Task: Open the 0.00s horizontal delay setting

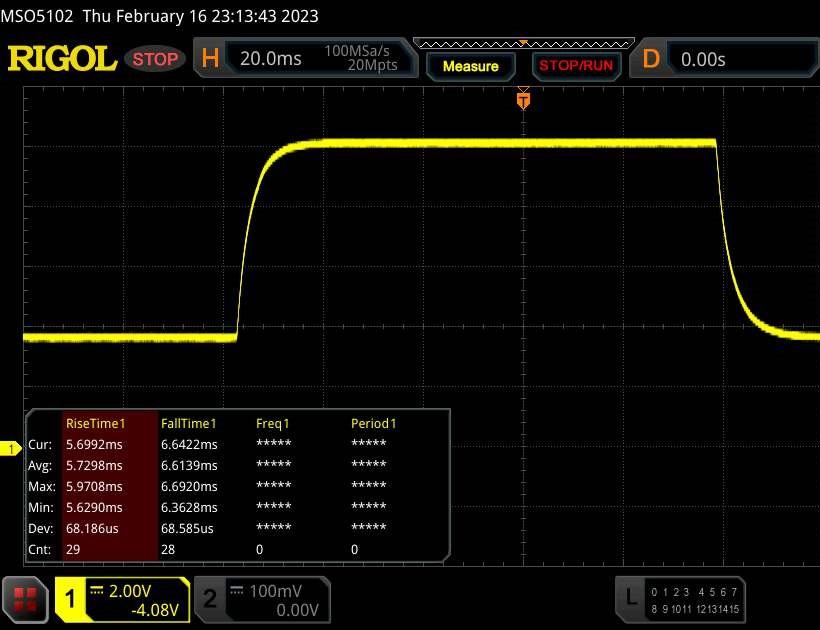Action: [703, 59]
